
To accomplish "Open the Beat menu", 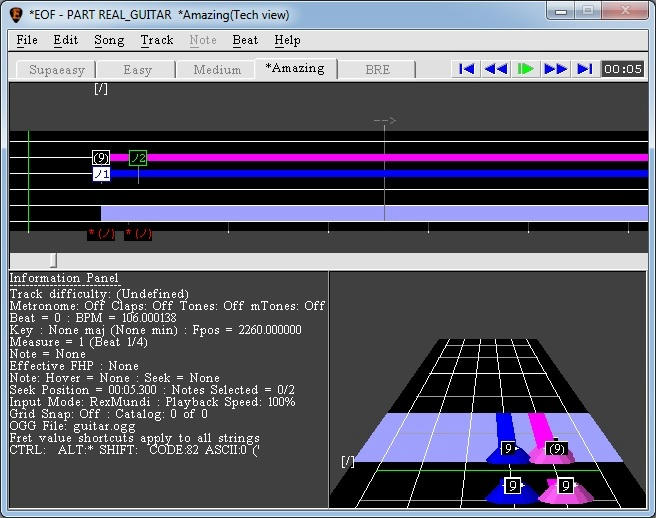I will point(245,40).
